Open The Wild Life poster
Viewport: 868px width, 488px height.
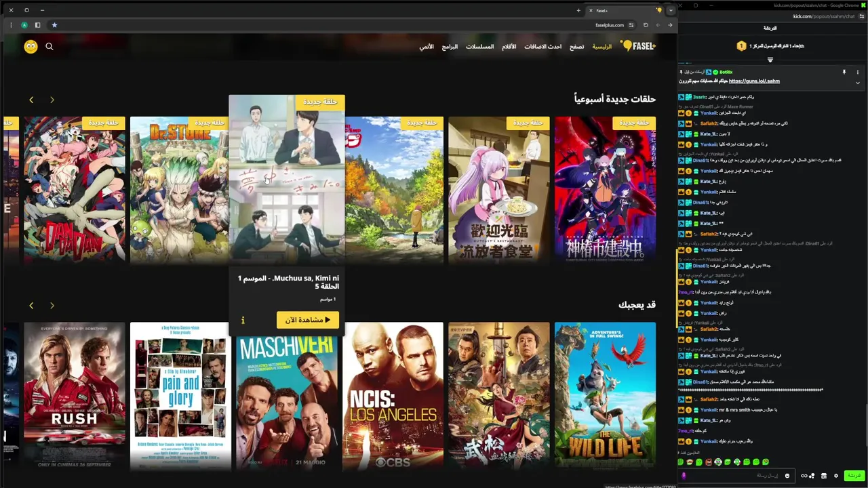[605, 395]
